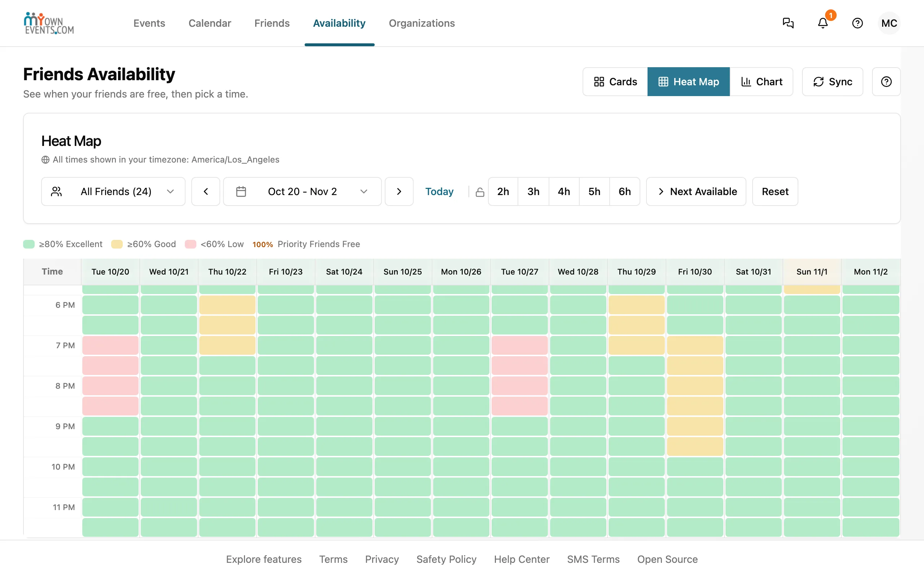This screenshot has height=578, width=924.
Task: Open the Open Source footer link
Action: pos(667,559)
